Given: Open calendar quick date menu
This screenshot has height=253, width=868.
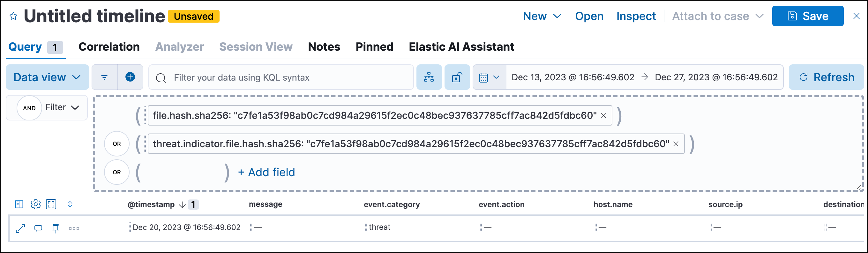Looking at the screenshot, I should coord(489,77).
